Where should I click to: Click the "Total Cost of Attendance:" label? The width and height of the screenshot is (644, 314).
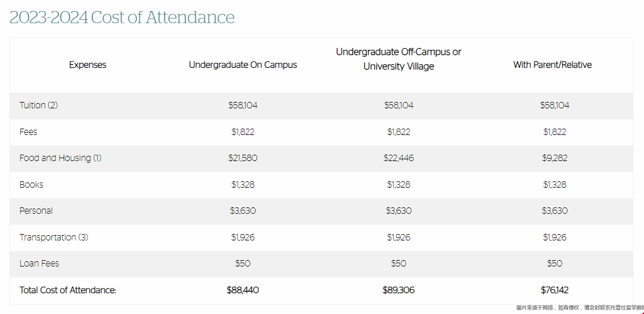point(68,290)
